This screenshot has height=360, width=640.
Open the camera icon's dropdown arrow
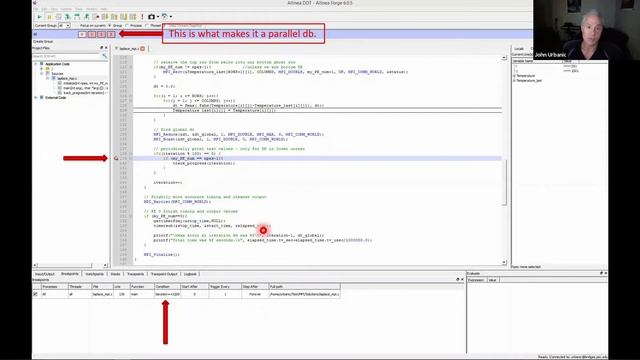(x=158, y=17)
